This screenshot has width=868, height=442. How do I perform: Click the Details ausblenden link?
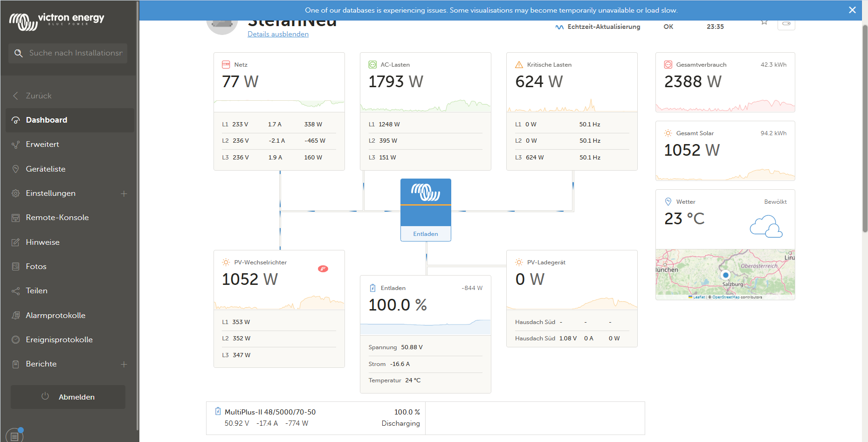[x=278, y=34]
